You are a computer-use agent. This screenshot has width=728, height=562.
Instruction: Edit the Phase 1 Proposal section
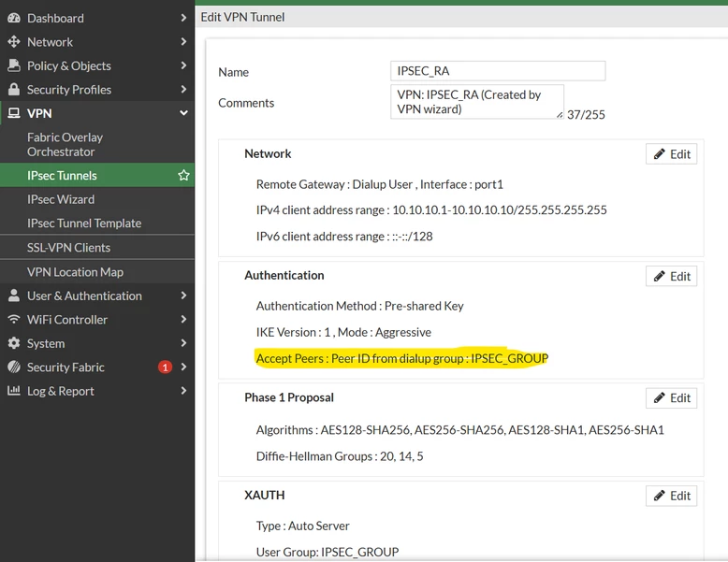pyautogui.click(x=671, y=398)
